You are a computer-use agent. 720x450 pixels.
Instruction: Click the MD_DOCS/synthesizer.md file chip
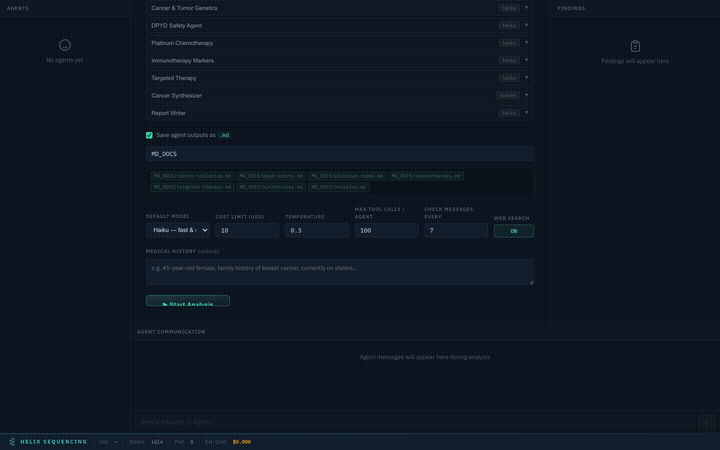(x=271, y=187)
